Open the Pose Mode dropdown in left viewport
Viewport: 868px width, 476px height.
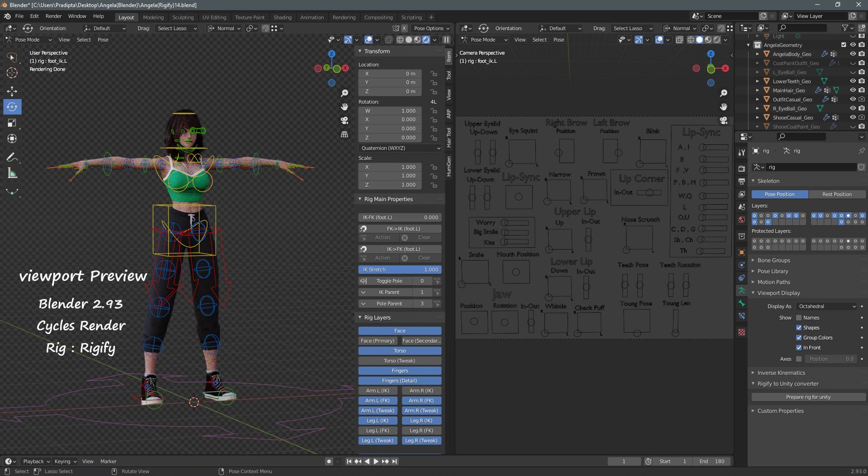29,40
